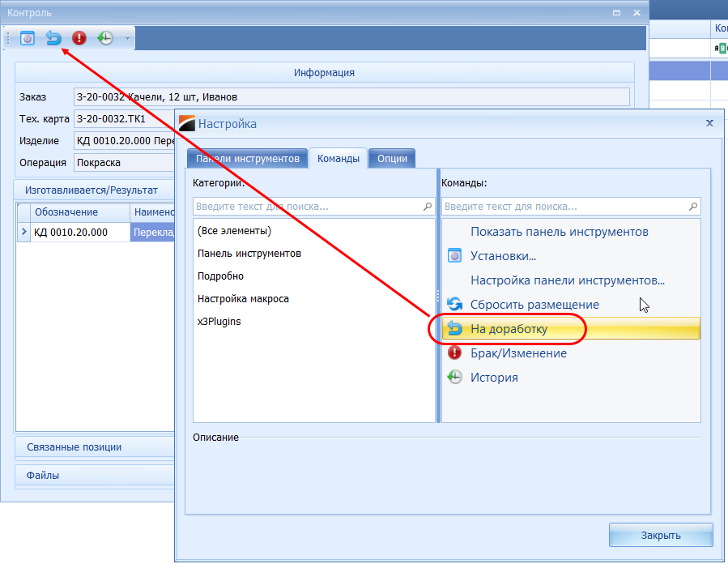728x564 pixels.
Task: Select the Установки… command
Action: 503,256
